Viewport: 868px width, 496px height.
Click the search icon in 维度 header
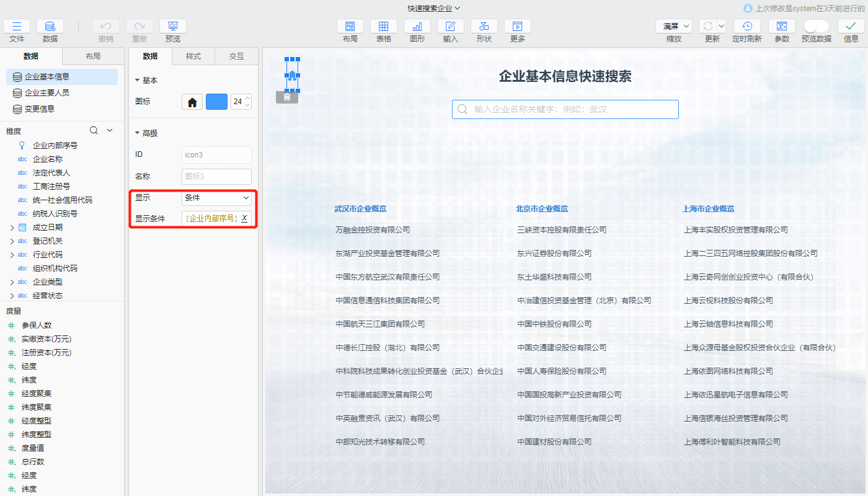(x=94, y=130)
